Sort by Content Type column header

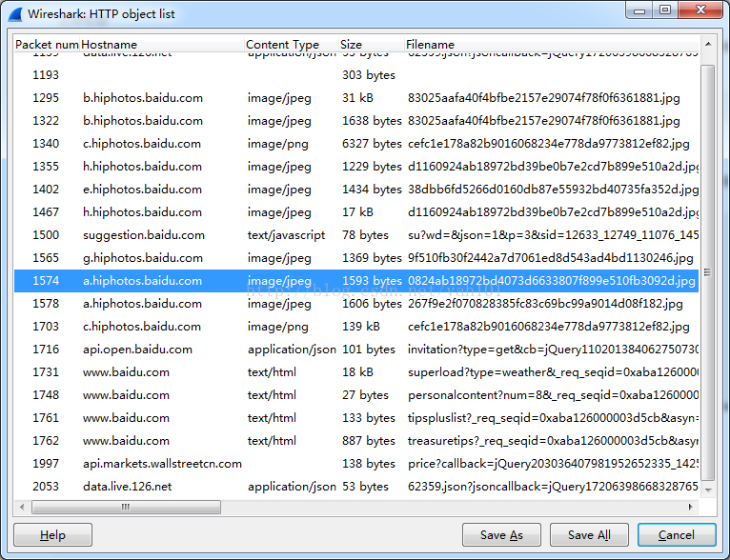(x=291, y=44)
